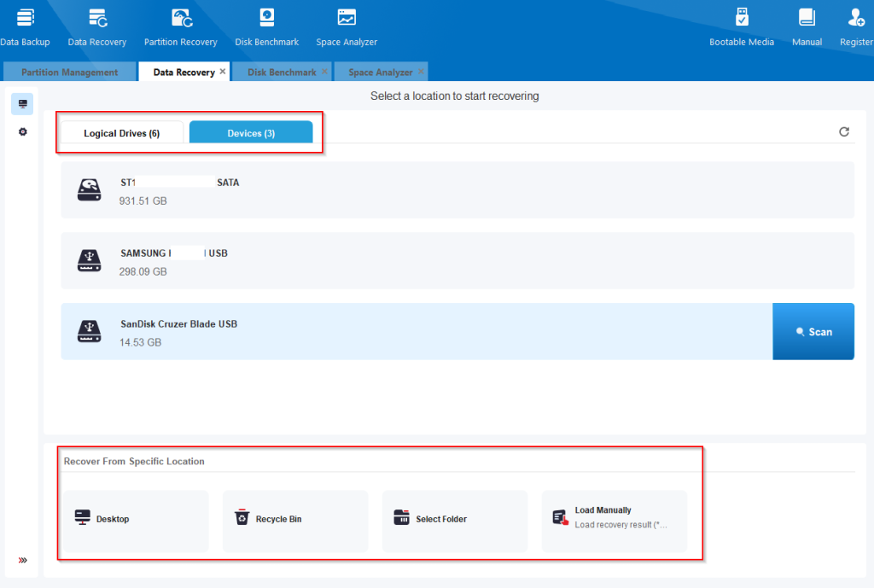Click the SAMSUNG USB drive icon
This screenshot has height=588, width=874.
[89, 261]
